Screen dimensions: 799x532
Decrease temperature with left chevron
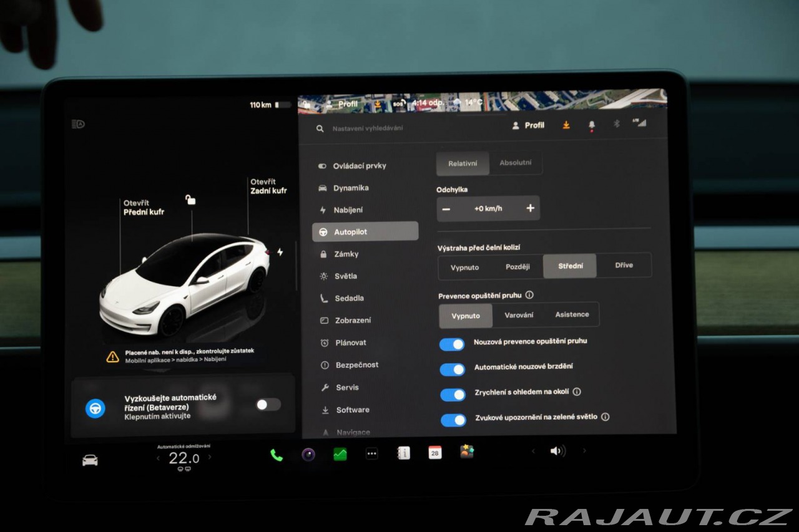click(158, 458)
